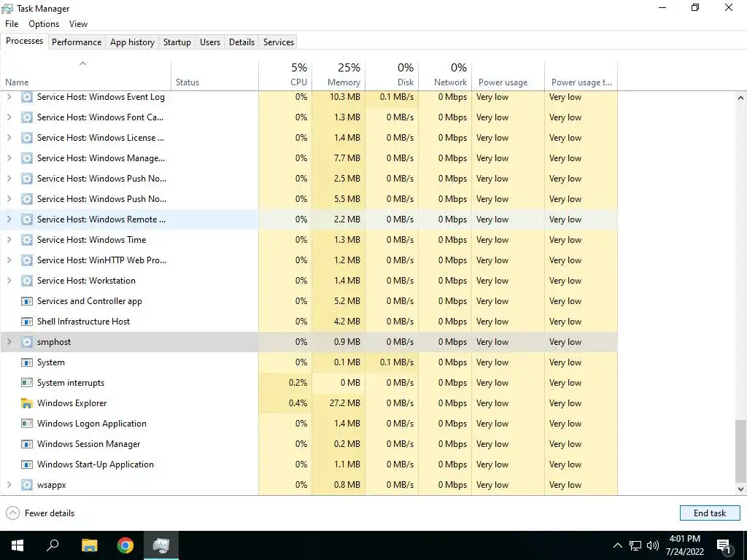Image resolution: width=747 pixels, height=560 pixels.
Task: Show hidden system tray icons
Action: coord(617,545)
